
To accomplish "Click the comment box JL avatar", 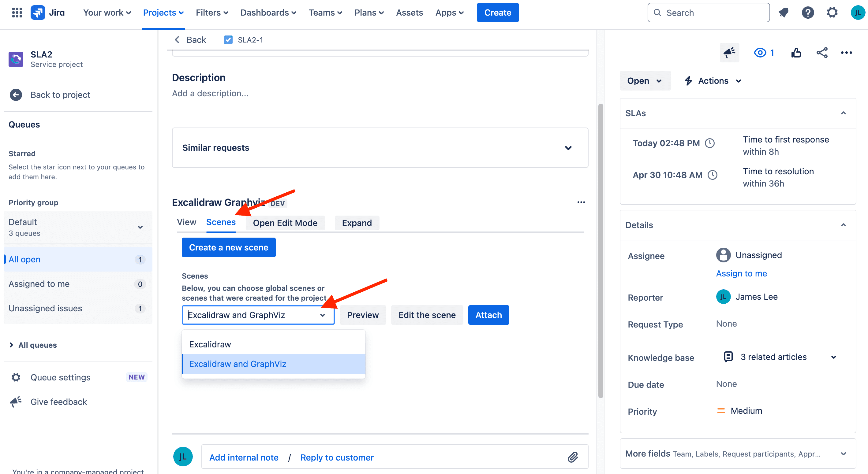I will (183, 457).
